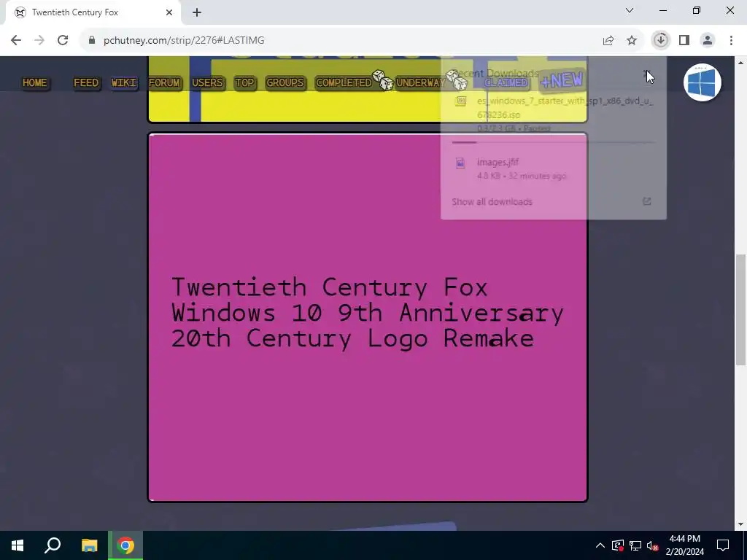The width and height of the screenshot is (747, 560).
Task: Click the address bar URL
Action: pyautogui.click(x=184, y=41)
